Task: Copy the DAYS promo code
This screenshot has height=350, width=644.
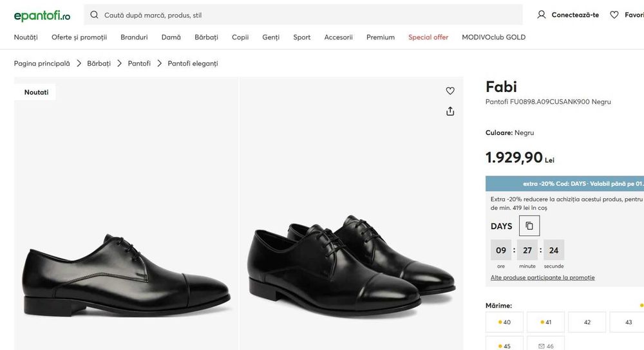Action: pos(529,226)
